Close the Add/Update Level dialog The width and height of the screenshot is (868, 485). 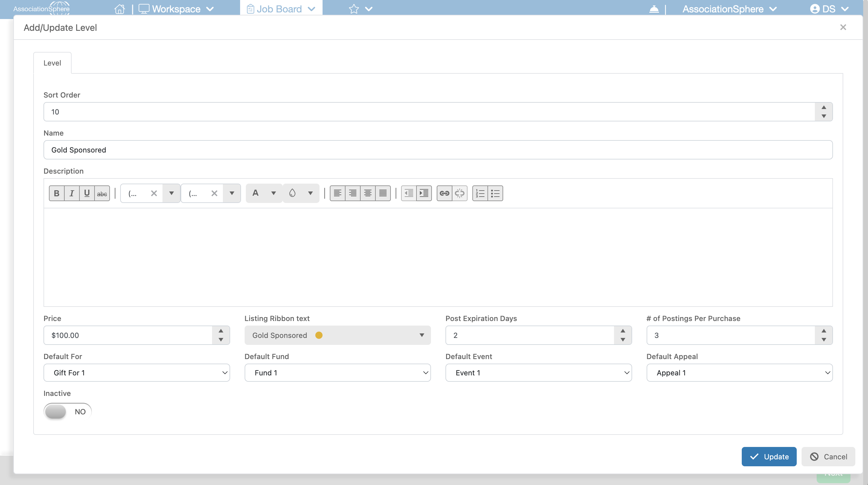[843, 27]
